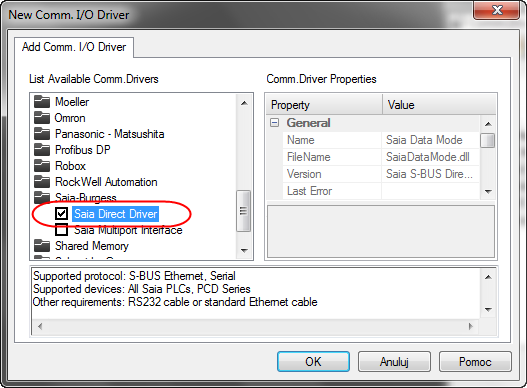527x388 pixels.
Task: Click the Saia S-BUS Dire... value
Action: pos(429,174)
